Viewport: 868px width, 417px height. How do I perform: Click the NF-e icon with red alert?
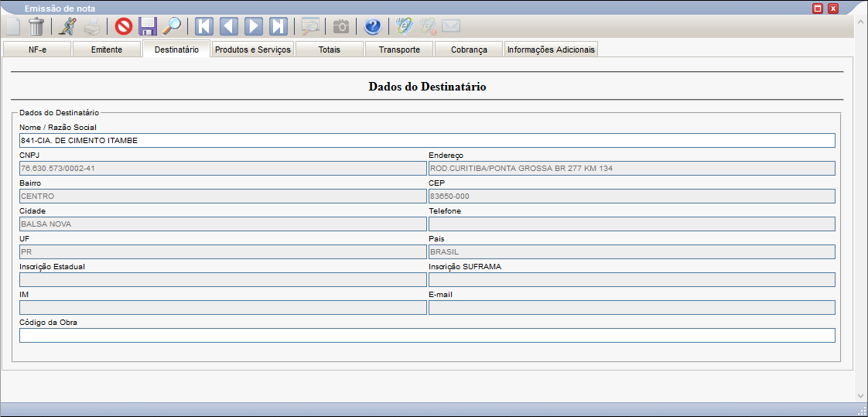coord(428,26)
